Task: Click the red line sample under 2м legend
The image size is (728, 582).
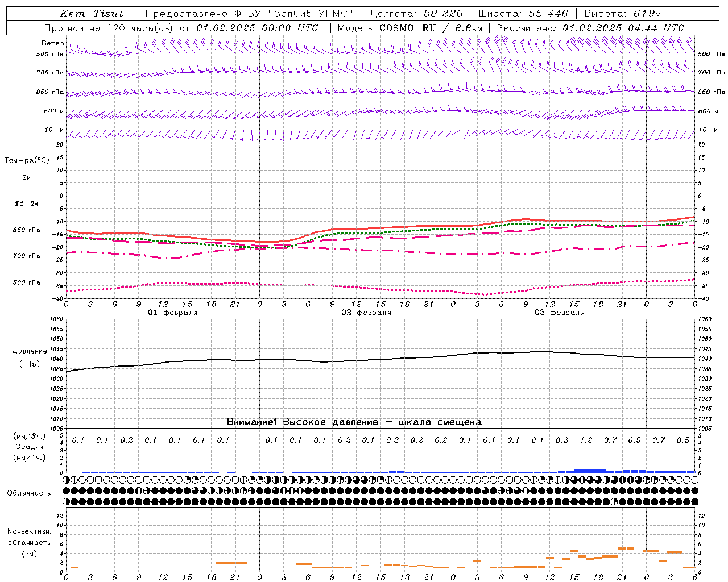Action: [x=26, y=184]
